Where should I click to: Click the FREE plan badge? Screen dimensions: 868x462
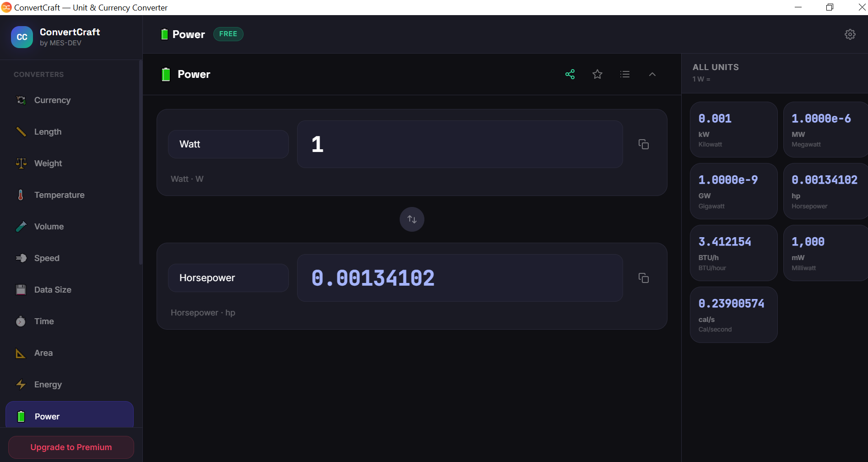point(228,34)
